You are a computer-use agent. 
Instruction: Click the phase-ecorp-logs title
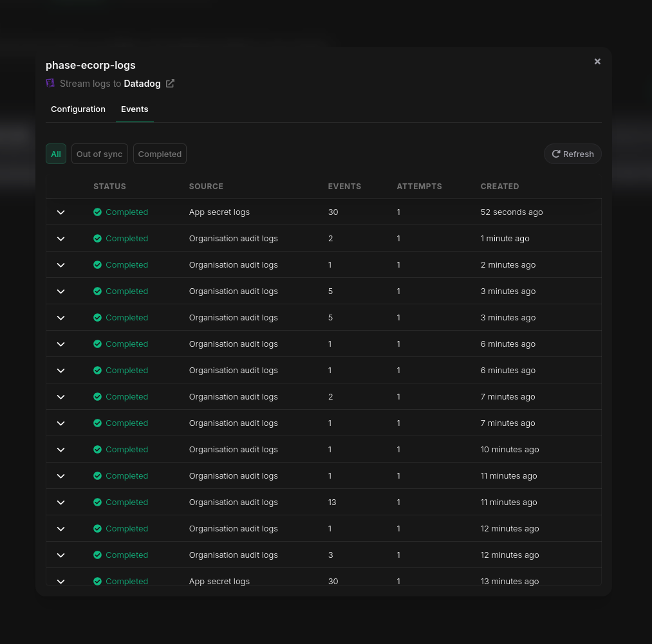click(x=91, y=65)
